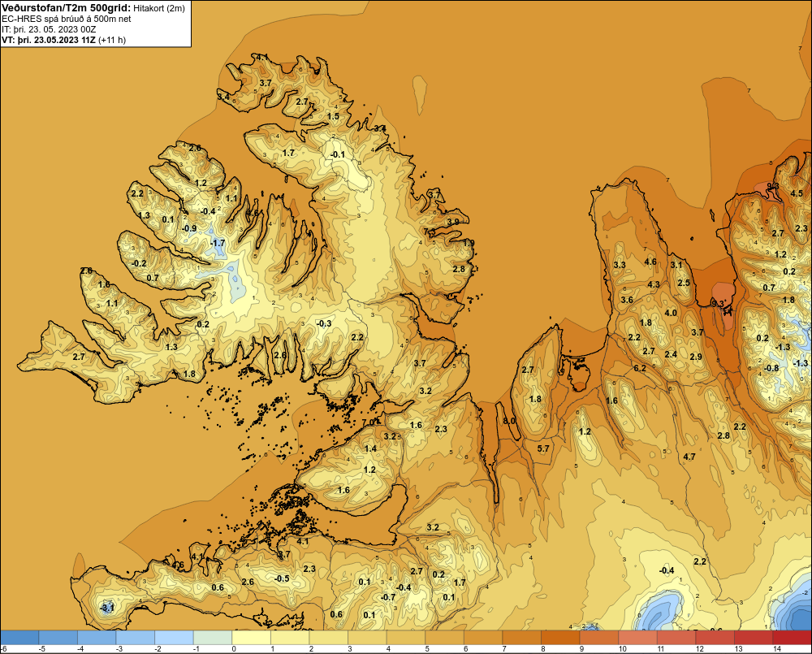
Task: Select the 4.3 temperature value
Action: (x=654, y=284)
